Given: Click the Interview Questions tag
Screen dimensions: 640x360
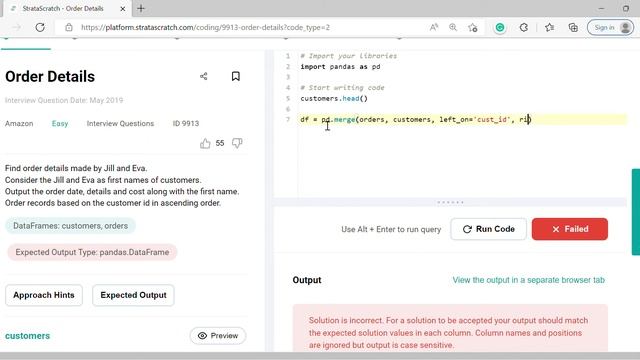Looking at the screenshot, I should pyautogui.click(x=120, y=123).
